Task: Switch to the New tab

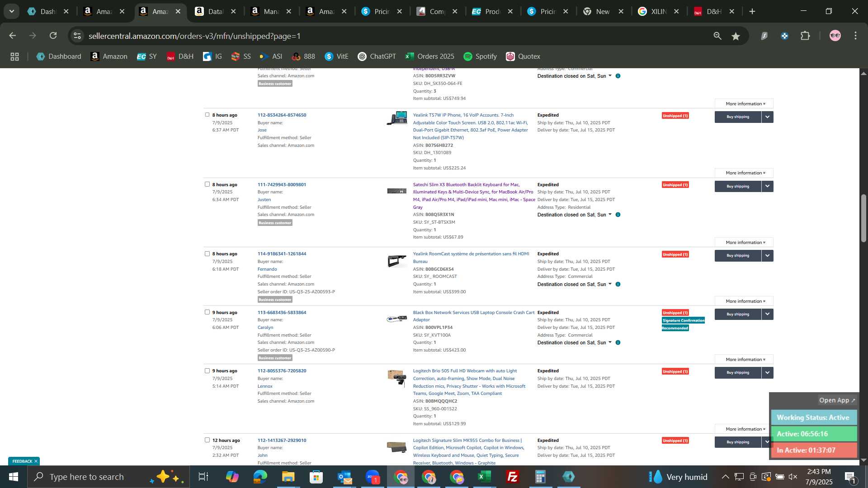Action: click(602, 11)
